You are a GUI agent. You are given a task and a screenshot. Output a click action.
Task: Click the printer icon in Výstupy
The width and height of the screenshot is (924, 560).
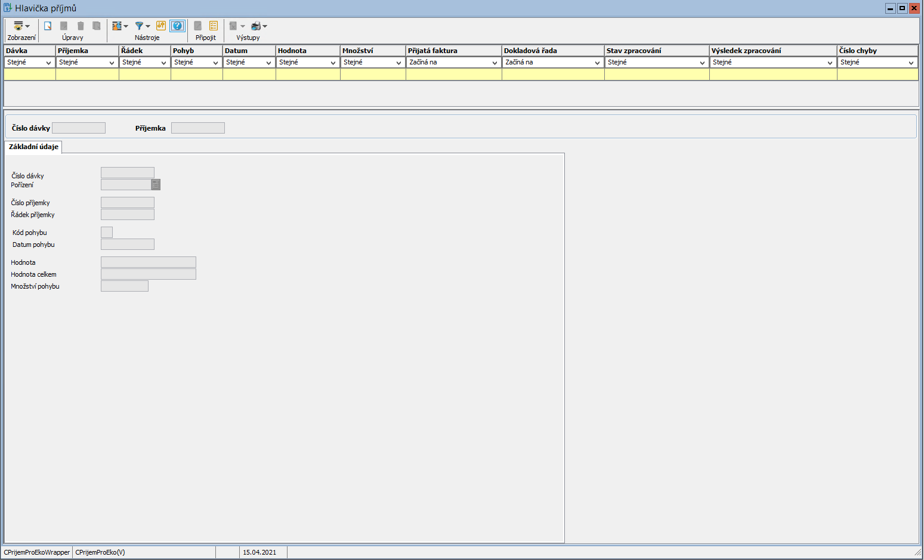(257, 26)
